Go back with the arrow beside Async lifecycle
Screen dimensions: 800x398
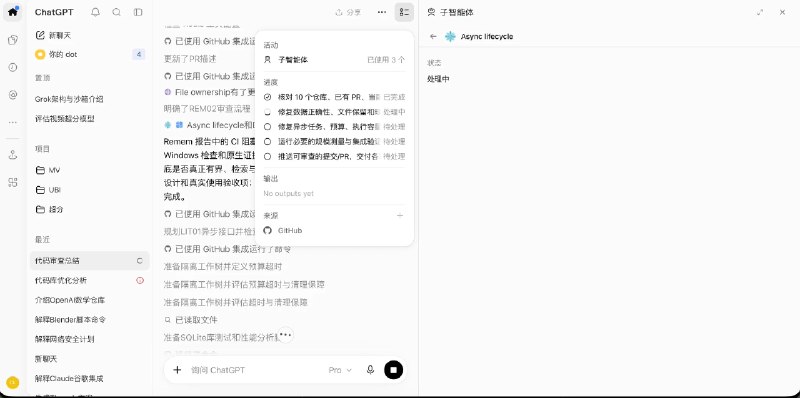433,36
